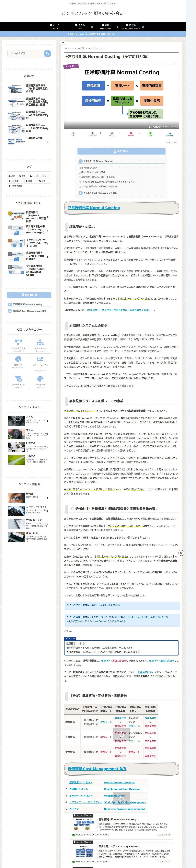Open the スキル Skill navigation item
Viewport: 196px width, 868px height.
click(x=80, y=26)
